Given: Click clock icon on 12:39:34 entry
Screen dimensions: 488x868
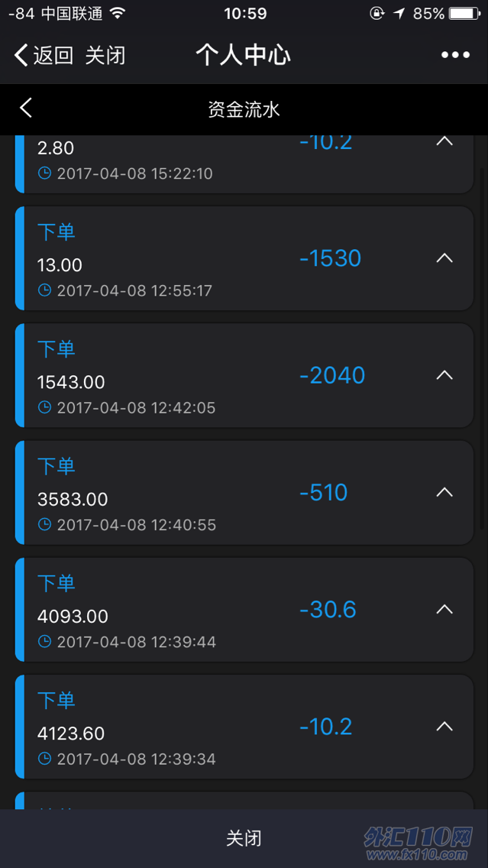Looking at the screenshot, I should pos(44,759).
